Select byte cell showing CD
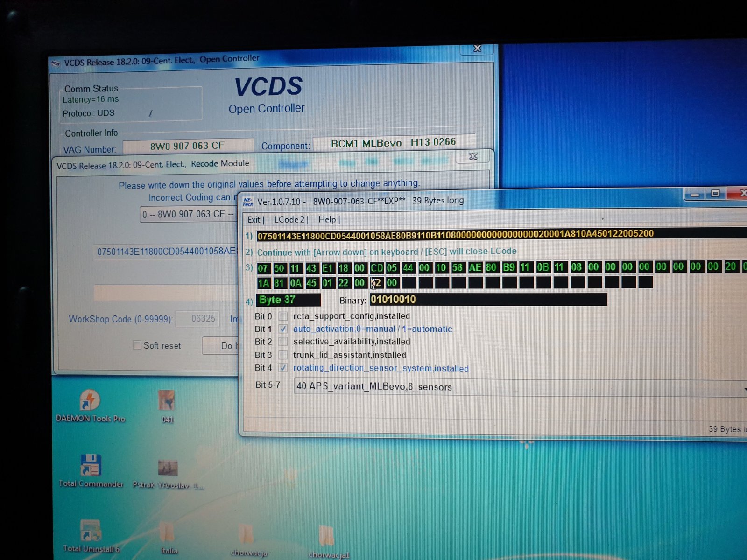 [x=376, y=268]
